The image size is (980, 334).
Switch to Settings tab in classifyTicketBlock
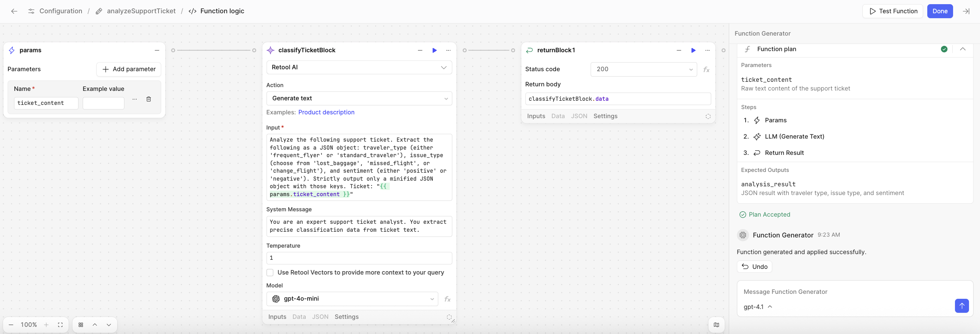click(x=346, y=317)
